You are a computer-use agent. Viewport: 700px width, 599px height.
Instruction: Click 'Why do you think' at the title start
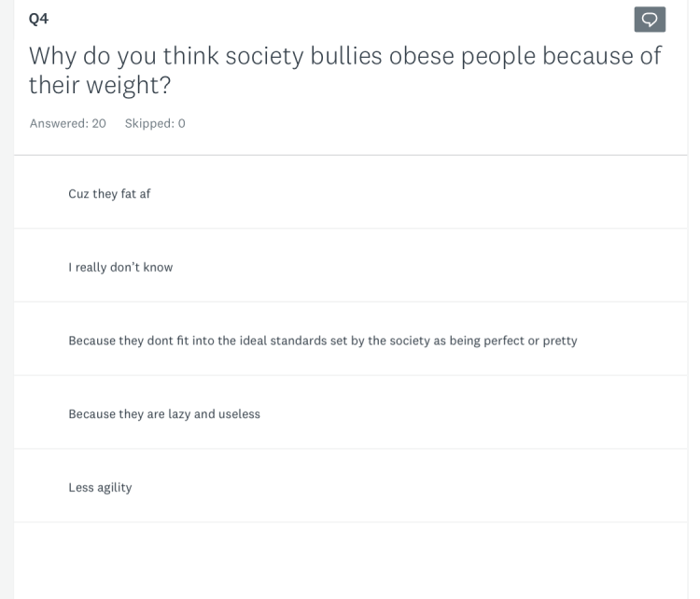pyautogui.click(x=121, y=56)
